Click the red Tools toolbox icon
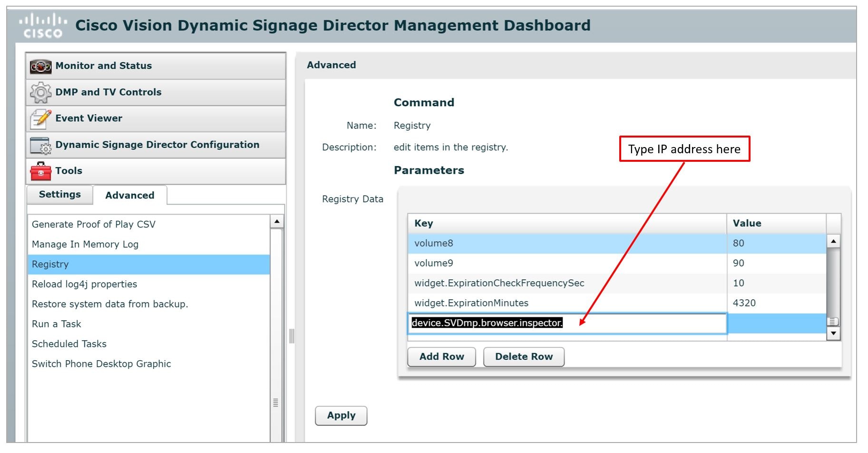 (40, 171)
